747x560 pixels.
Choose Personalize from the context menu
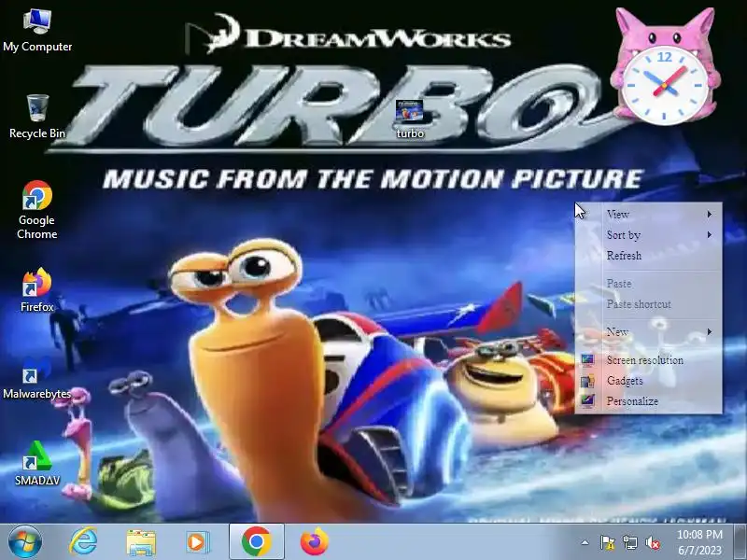click(648, 401)
